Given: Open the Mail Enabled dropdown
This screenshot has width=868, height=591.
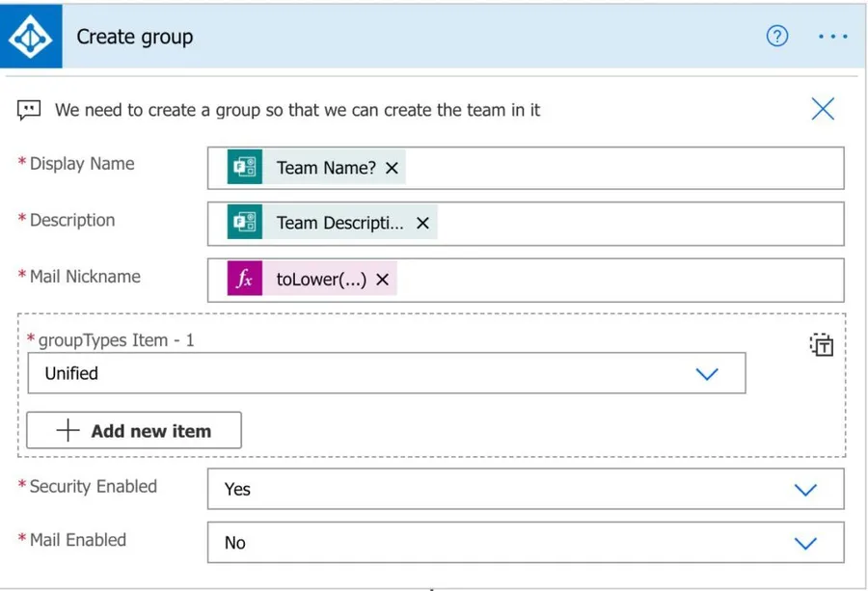Looking at the screenshot, I should click(x=804, y=544).
